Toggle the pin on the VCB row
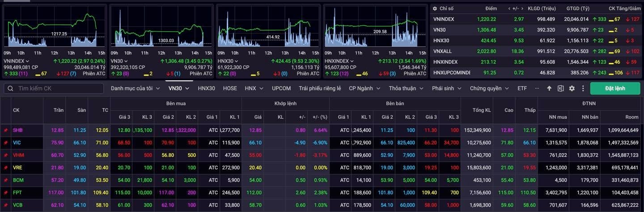 tap(6, 205)
